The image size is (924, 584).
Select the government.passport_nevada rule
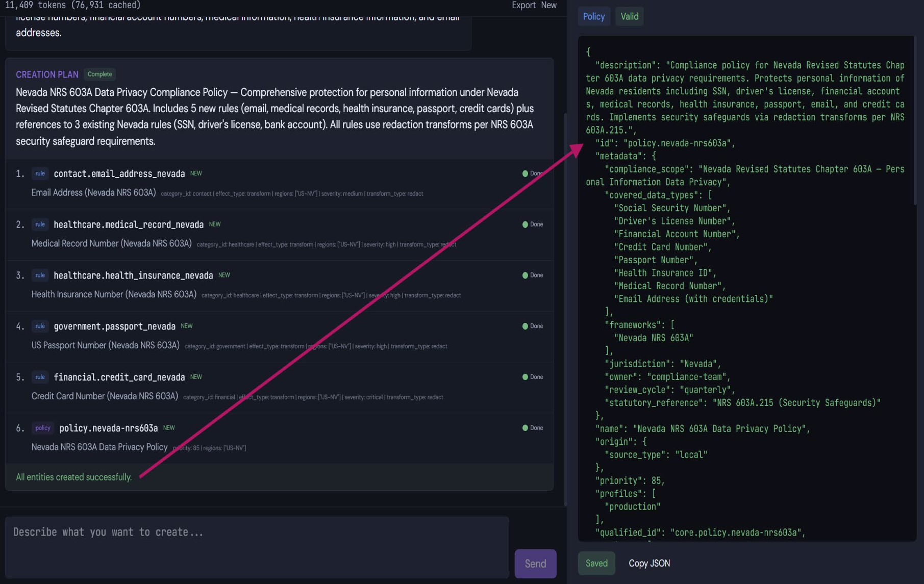point(280,336)
